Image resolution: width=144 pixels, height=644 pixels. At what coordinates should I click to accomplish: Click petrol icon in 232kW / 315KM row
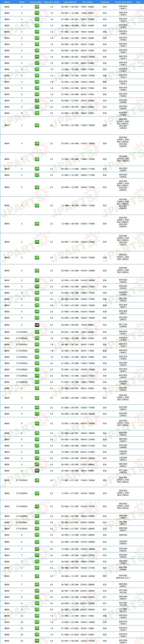37,452
